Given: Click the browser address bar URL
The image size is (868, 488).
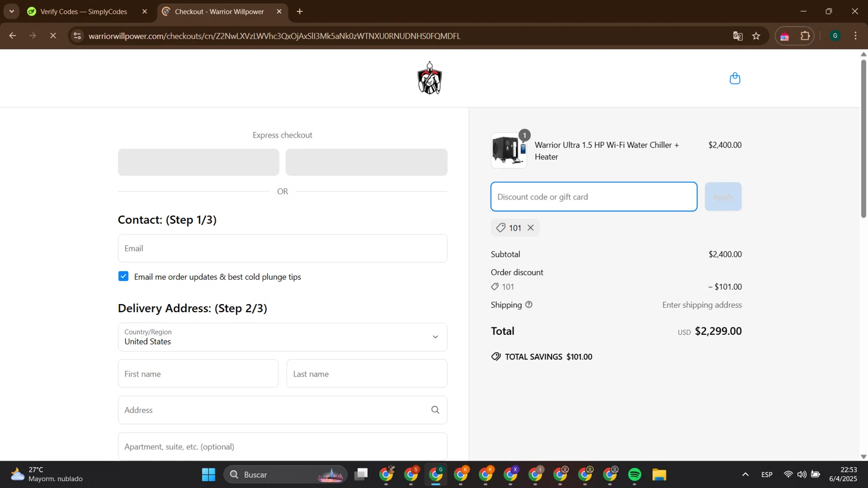Looking at the screenshot, I should point(274,36).
